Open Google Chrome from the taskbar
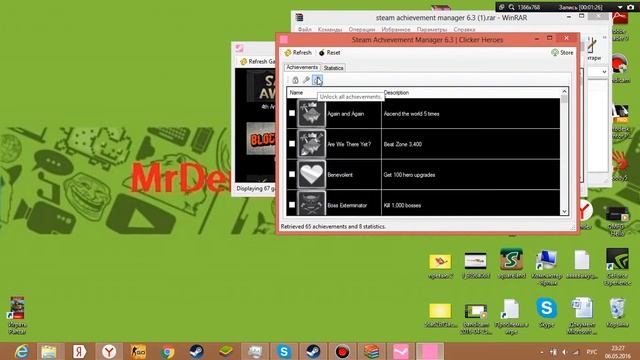 [167, 351]
